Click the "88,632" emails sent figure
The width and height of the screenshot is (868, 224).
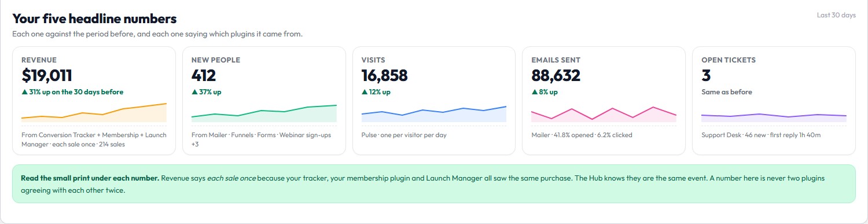pos(556,76)
